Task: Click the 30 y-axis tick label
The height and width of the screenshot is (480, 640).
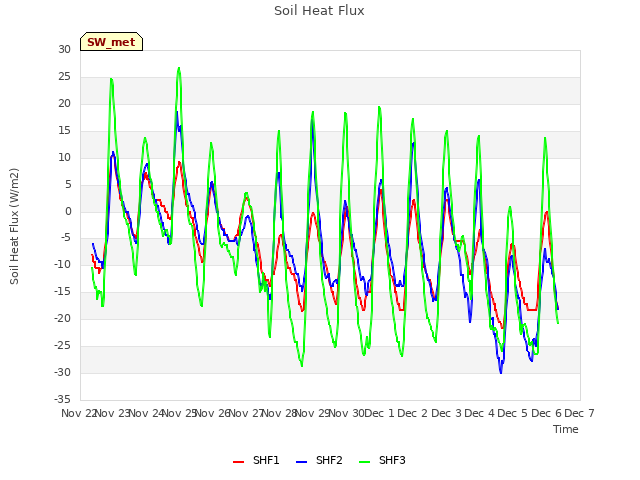Action: (x=64, y=49)
